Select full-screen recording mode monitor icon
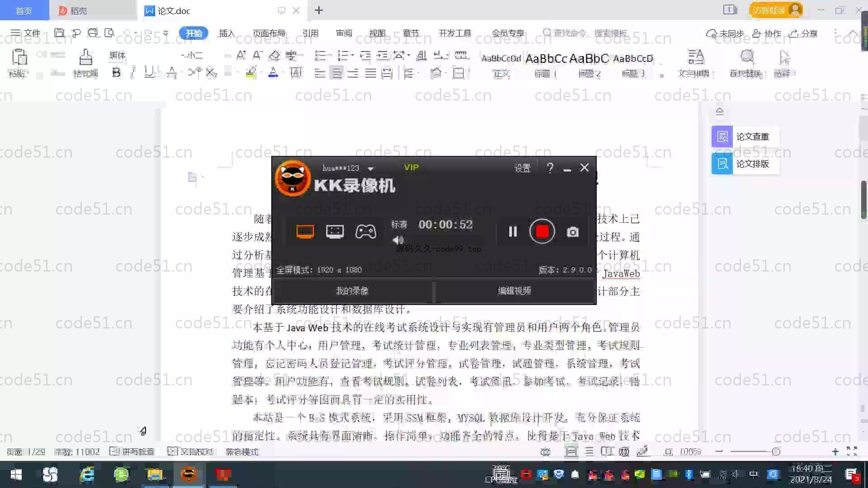 [x=305, y=232]
